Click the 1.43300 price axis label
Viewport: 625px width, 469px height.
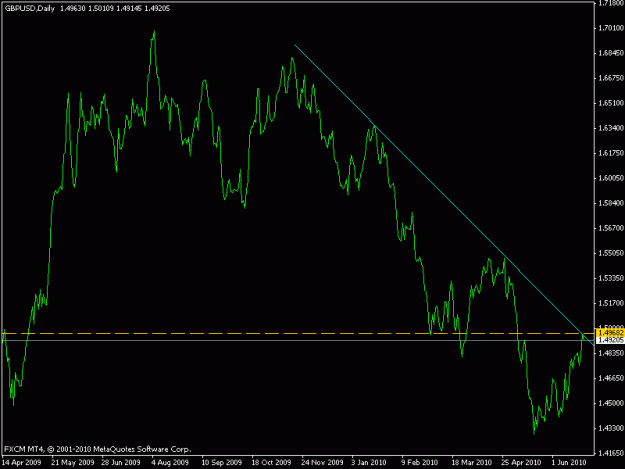pos(611,428)
